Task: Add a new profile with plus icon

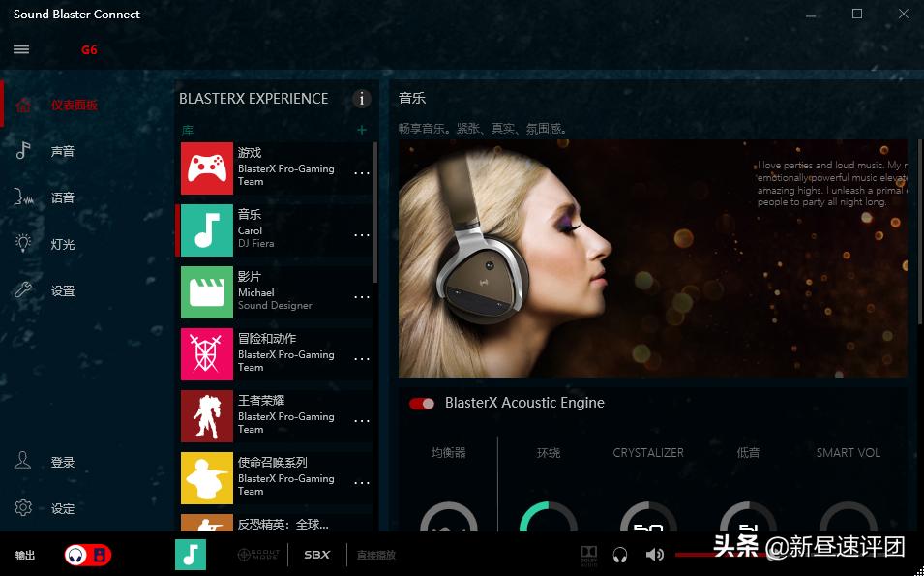Action: tap(362, 130)
